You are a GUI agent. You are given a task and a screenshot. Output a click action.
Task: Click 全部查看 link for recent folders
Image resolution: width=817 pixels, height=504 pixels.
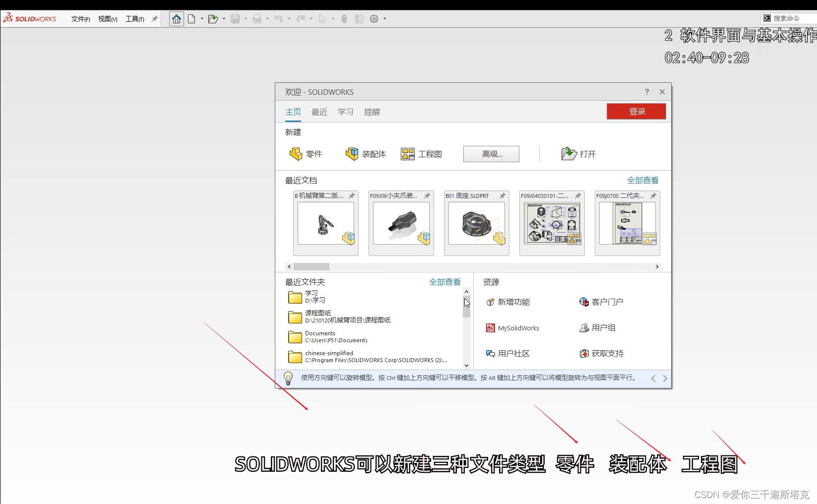pyautogui.click(x=445, y=282)
